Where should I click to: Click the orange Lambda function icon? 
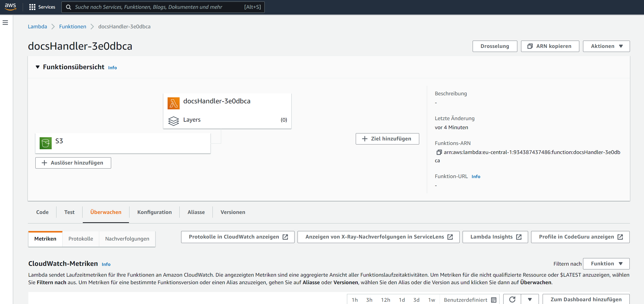pos(174,103)
